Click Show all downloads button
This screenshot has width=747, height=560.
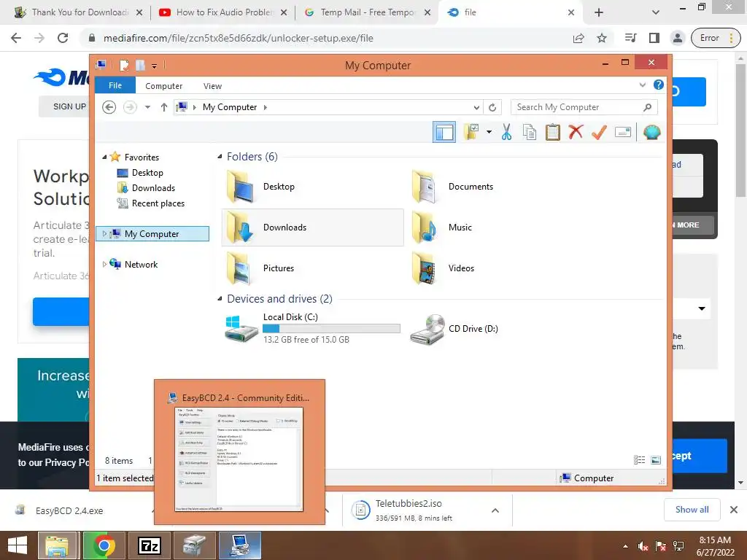[692, 510]
